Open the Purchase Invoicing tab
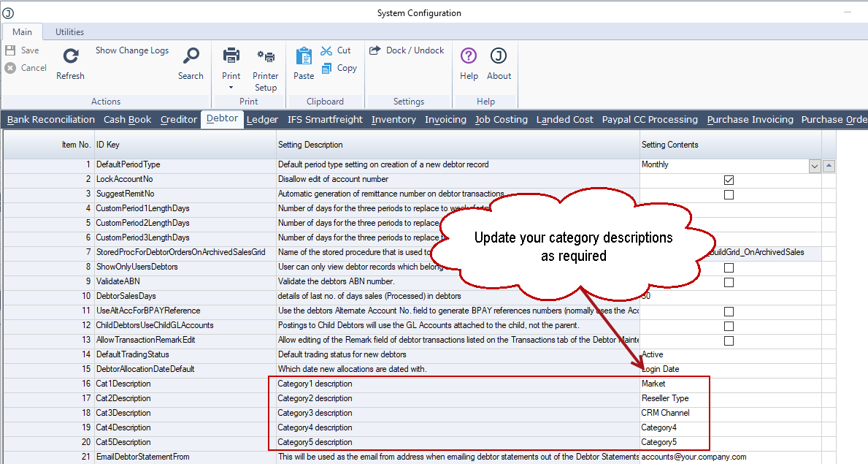The image size is (868, 464). tap(750, 120)
